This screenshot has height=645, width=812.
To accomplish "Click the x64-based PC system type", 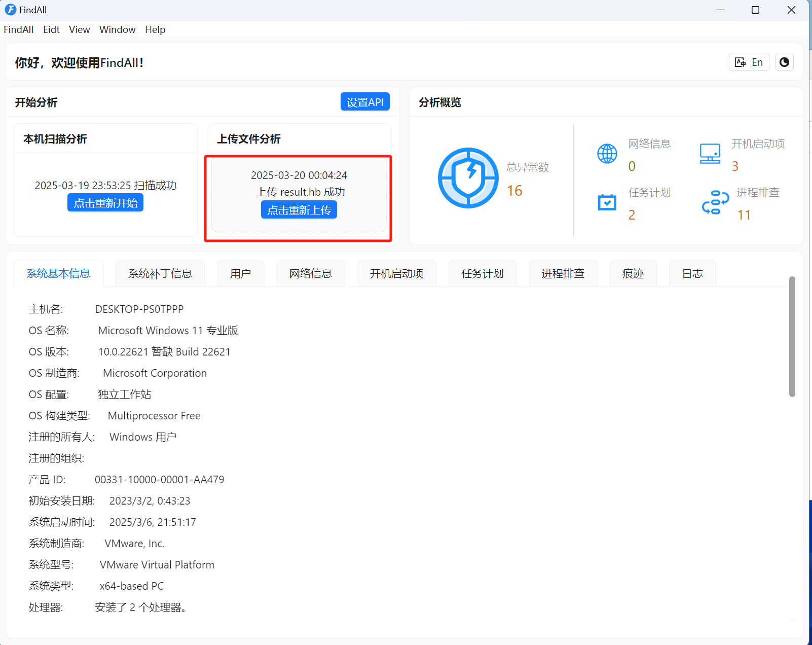I will click(x=132, y=586).
